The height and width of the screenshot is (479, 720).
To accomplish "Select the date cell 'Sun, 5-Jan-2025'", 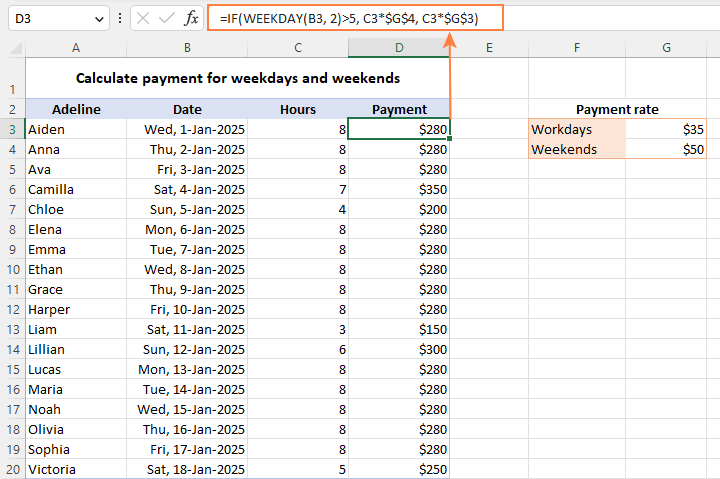I will (x=187, y=209).
